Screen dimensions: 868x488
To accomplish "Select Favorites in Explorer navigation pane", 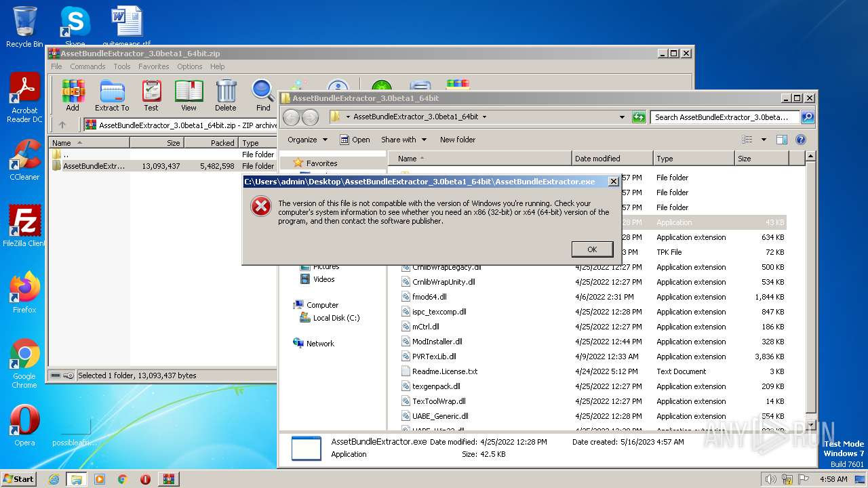I will click(321, 163).
